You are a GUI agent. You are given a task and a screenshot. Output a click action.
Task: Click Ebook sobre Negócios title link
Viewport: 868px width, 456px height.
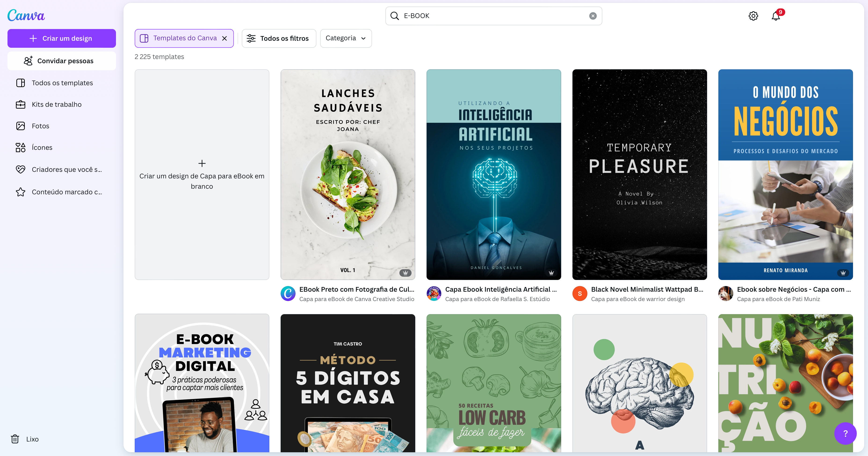click(794, 289)
